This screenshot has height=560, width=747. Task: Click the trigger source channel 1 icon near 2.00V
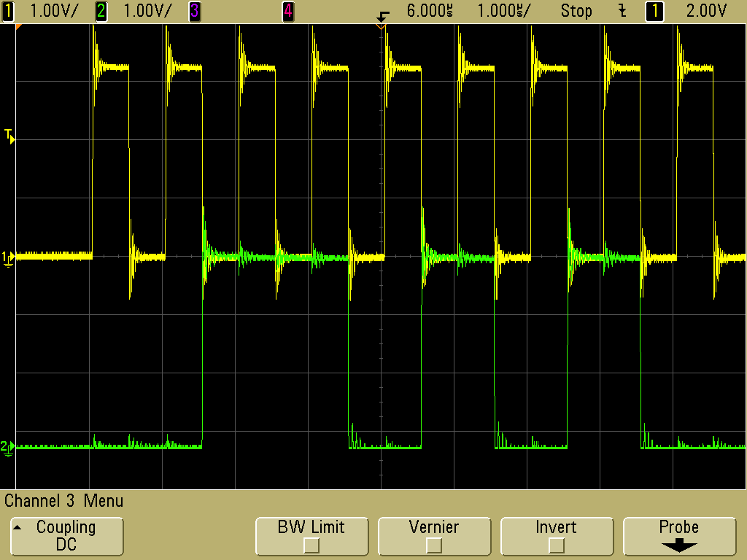(654, 11)
